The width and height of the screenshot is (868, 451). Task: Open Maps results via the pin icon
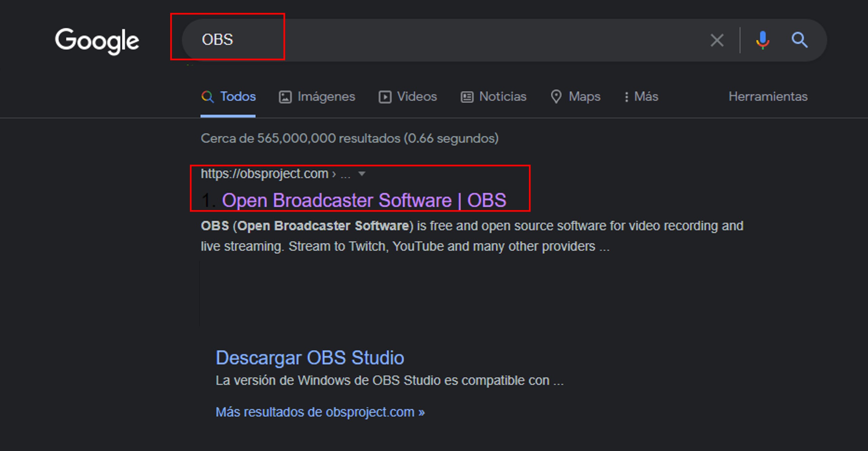point(556,97)
